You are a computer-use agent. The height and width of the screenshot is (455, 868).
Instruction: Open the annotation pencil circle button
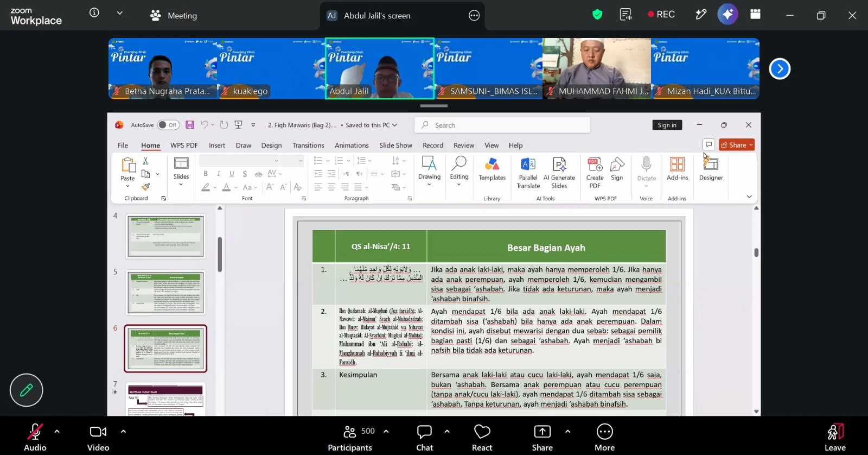[x=26, y=390]
